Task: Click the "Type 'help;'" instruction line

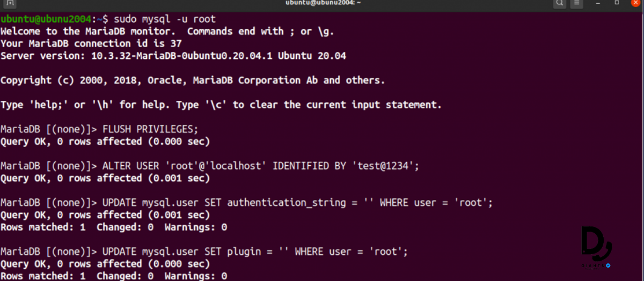Action: [x=221, y=105]
